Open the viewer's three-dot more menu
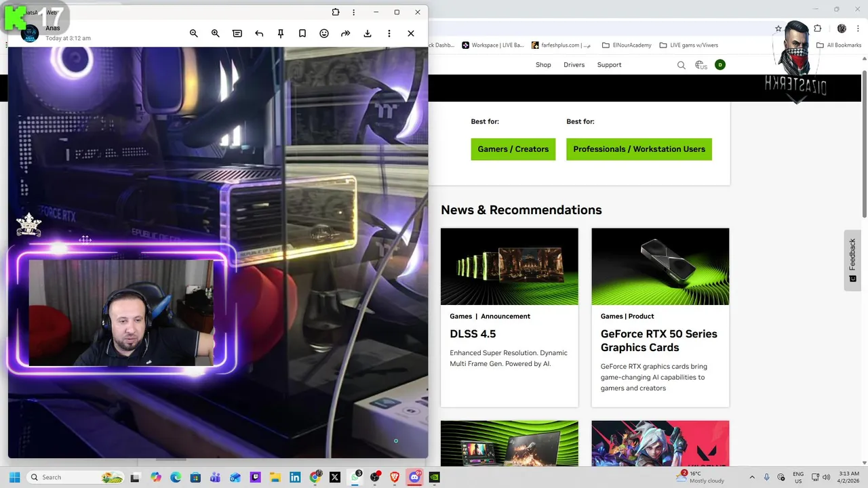 (389, 33)
